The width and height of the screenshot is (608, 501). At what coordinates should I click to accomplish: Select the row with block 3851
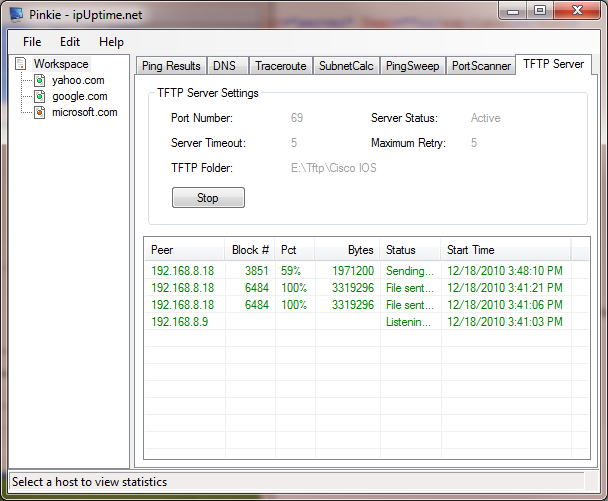tap(366, 271)
